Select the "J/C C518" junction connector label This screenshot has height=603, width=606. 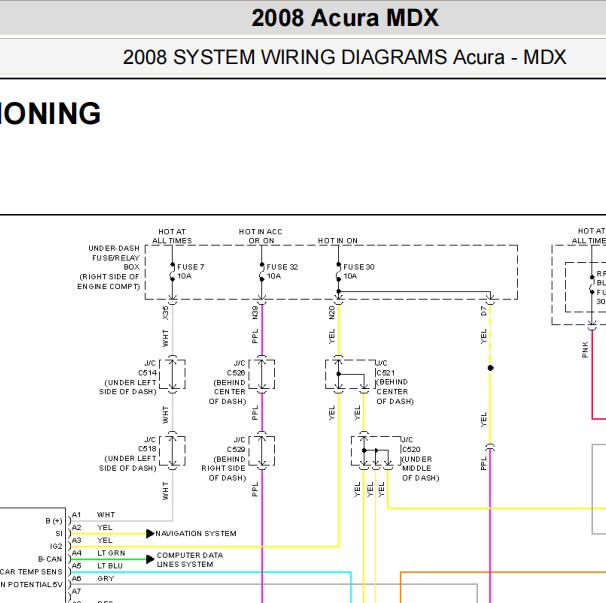coord(150,444)
